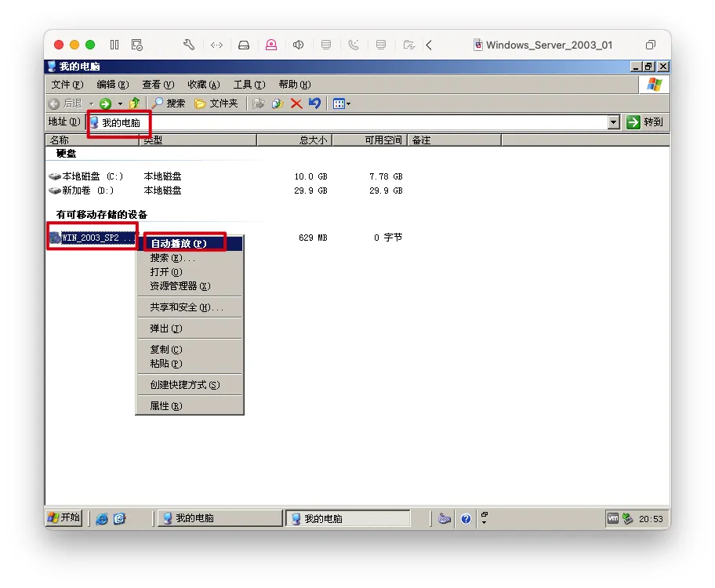Viewport: 715px width, 588px height.
Task: Choose 弹出(J) to eject the disc
Action: (190, 328)
